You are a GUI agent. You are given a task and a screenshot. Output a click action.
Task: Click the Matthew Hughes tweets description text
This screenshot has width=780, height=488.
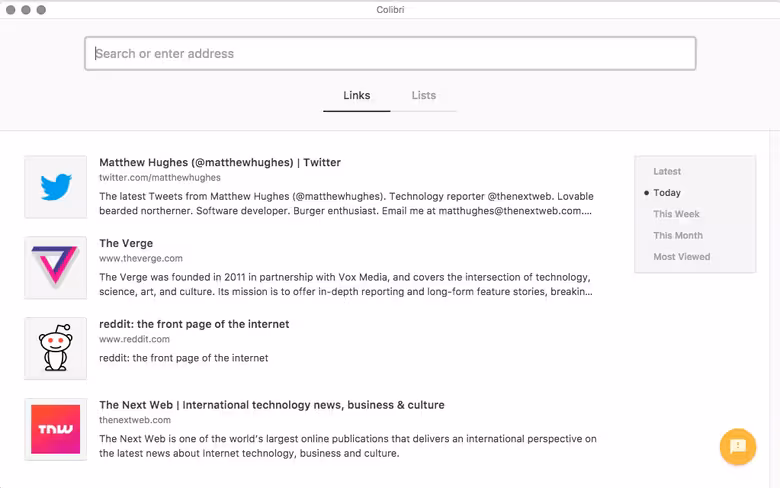point(346,203)
